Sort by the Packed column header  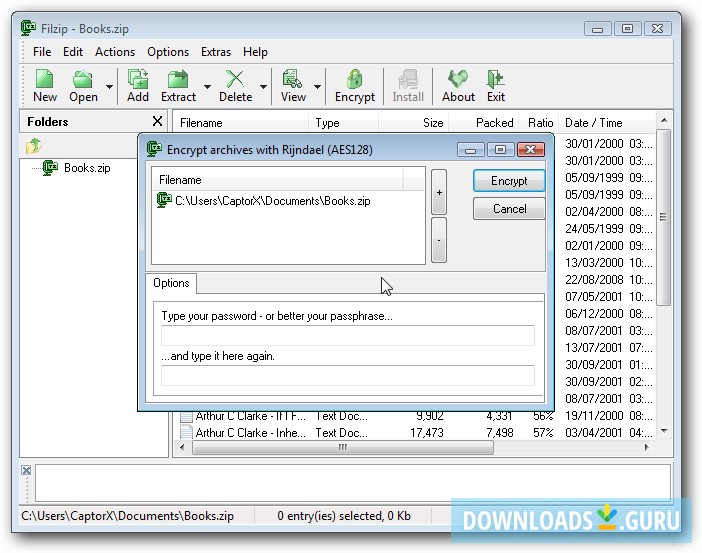coord(484,123)
